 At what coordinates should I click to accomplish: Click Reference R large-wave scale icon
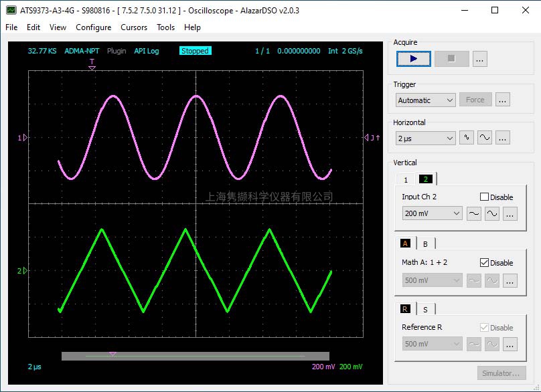pos(491,344)
